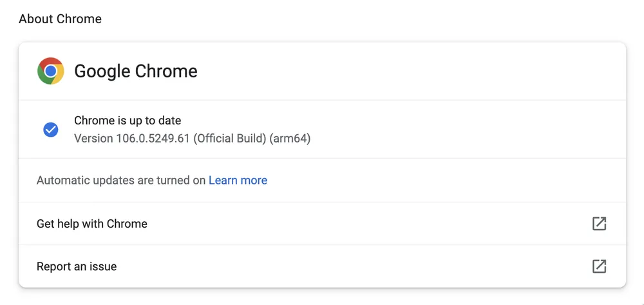
Task: Click the word Automatic in updates line
Action: tap(62, 181)
